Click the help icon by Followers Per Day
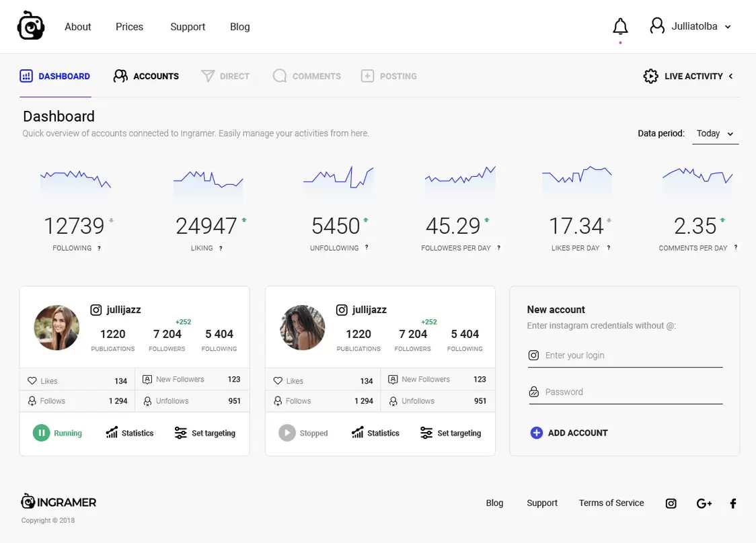The height and width of the screenshot is (543, 756). tap(498, 248)
